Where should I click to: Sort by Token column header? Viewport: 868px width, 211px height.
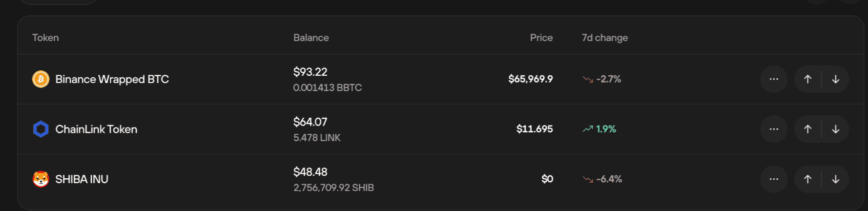[x=45, y=38]
